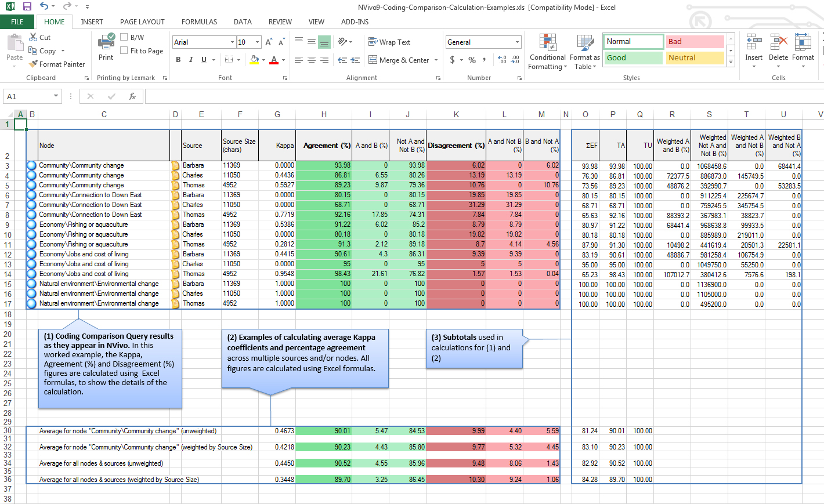824x504 pixels.
Task: Apply the Good cell style swatch
Action: tap(633, 58)
